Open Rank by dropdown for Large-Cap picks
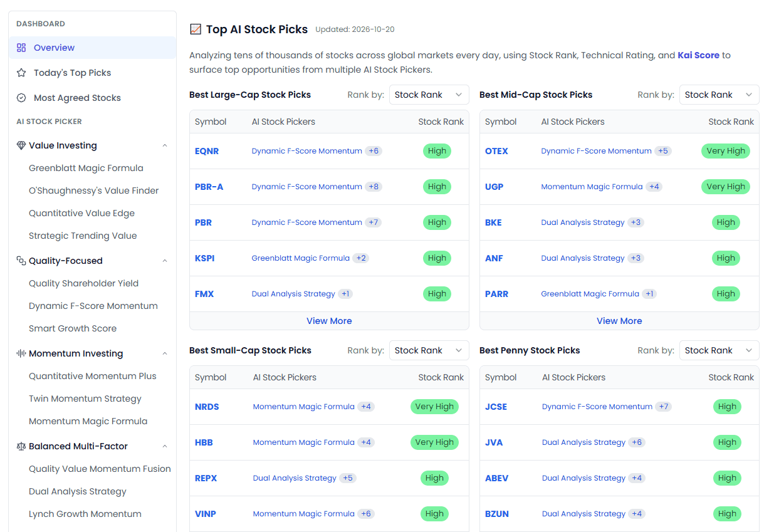Image resolution: width=769 pixels, height=532 pixels. [429, 95]
